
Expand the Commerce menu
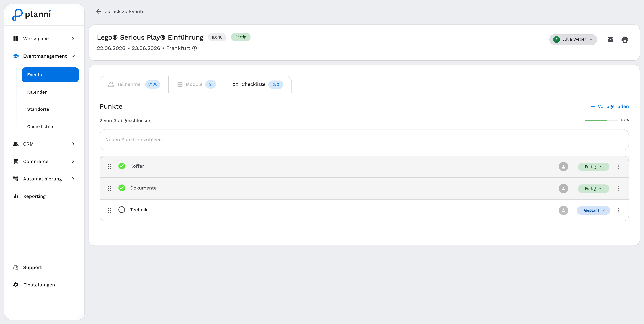(44, 161)
